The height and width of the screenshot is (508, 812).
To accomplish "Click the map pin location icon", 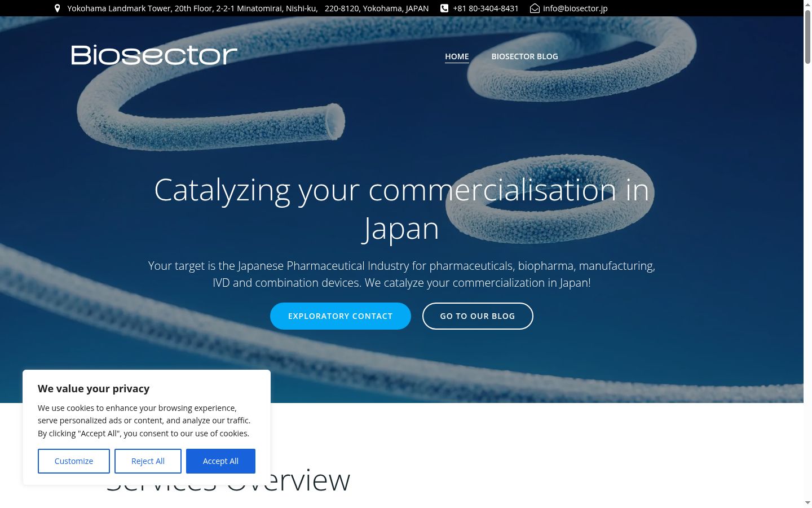I will 57,8.
